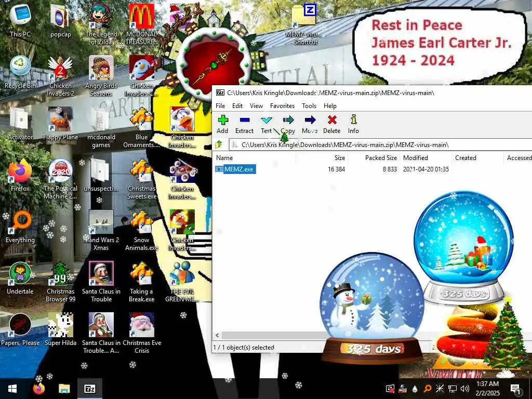The image size is (532, 399).
Task: Select the Activator desktop icon
Action: point(20,124)
